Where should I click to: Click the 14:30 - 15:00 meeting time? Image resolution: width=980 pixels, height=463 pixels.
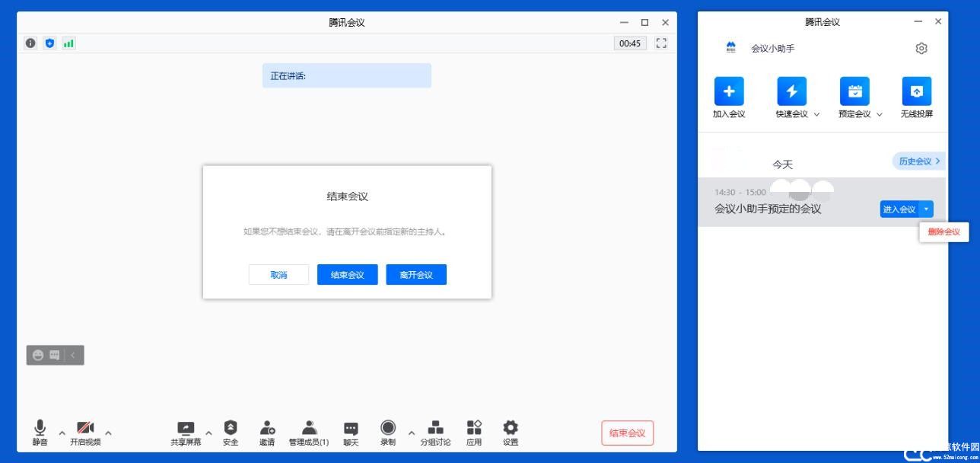pyautogui.click(x=740, y=192)
